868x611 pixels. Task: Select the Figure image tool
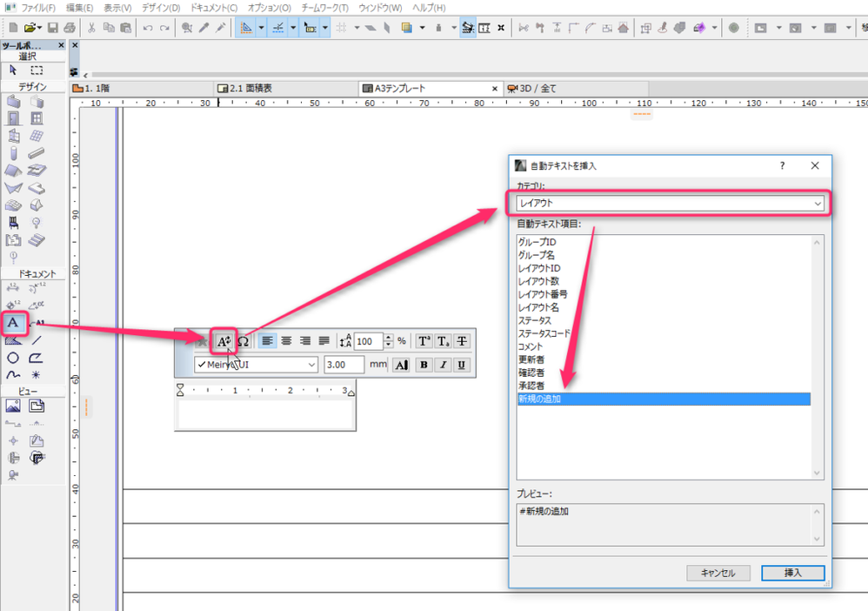(13, 406)
